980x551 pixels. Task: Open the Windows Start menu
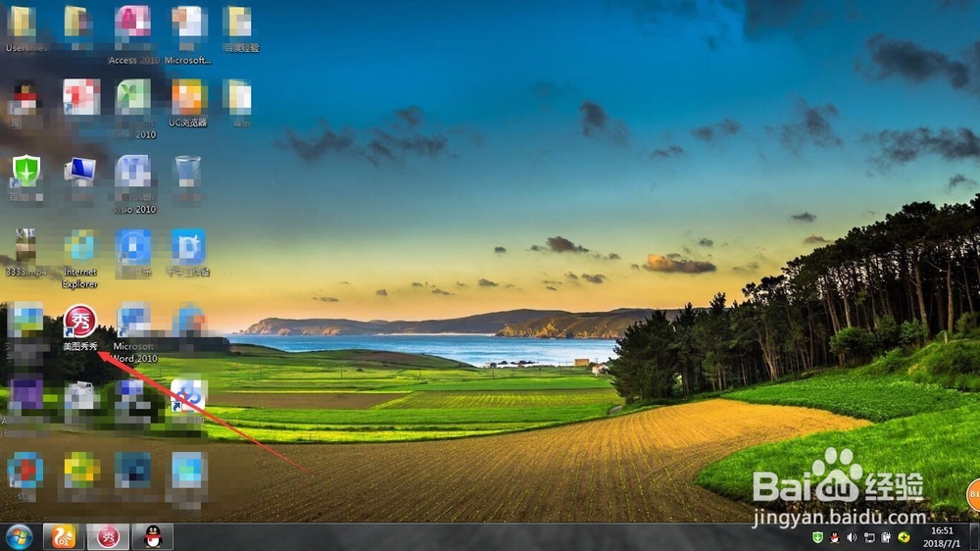click(x=19, y=536)
